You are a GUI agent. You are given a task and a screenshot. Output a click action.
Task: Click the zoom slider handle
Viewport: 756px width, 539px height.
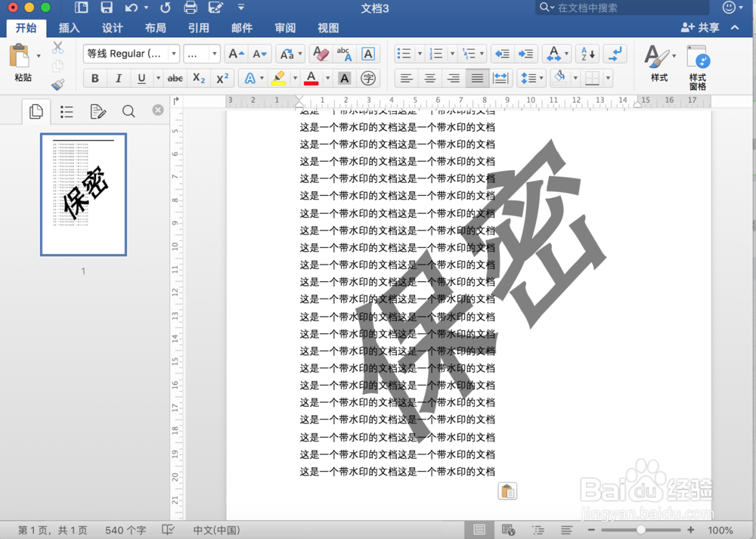coord(641,530)
